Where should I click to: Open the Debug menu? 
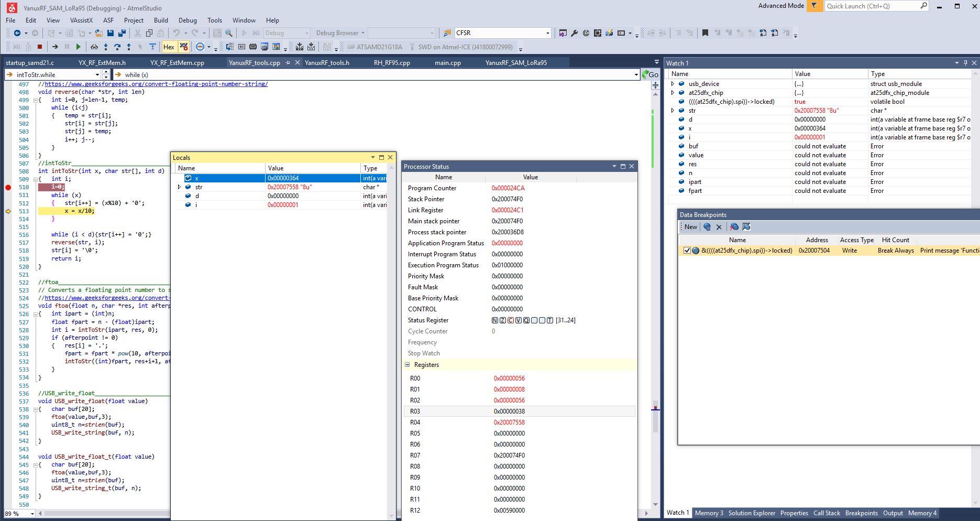[188, 20]
